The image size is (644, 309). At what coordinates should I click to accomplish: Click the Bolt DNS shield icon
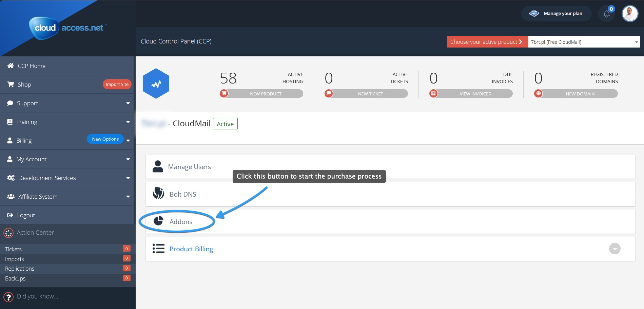pos(158,193)
